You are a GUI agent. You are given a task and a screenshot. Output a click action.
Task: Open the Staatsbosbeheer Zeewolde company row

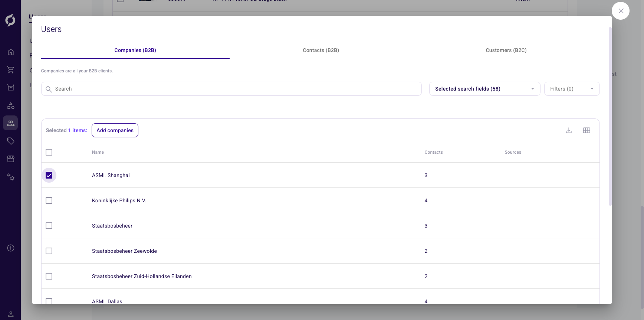(125, 251)
